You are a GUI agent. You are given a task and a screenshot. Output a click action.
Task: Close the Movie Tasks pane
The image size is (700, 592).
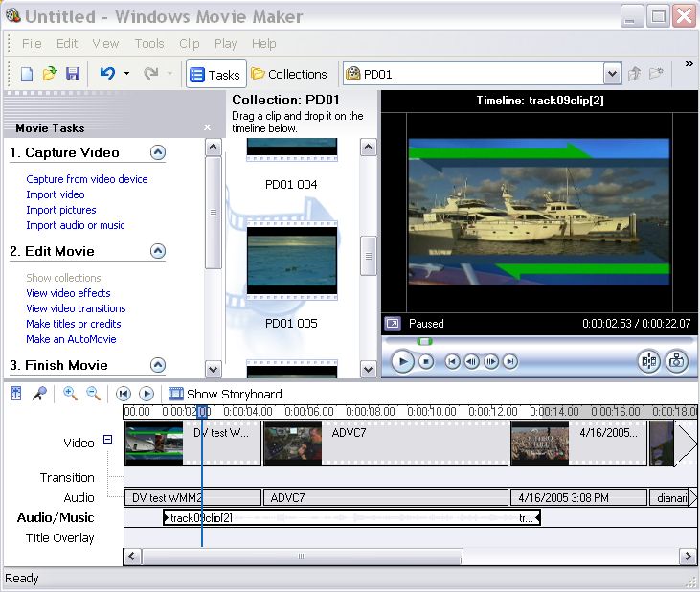[207, 127]
